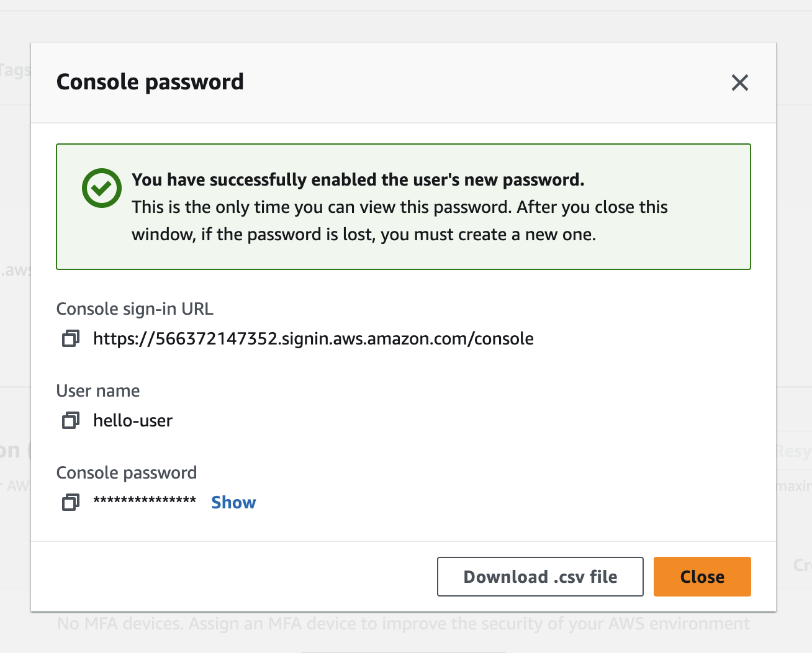Copy the masked console password
Image resolution: width=812 pixels, height=653 pixels.
[x=71, y=502]
